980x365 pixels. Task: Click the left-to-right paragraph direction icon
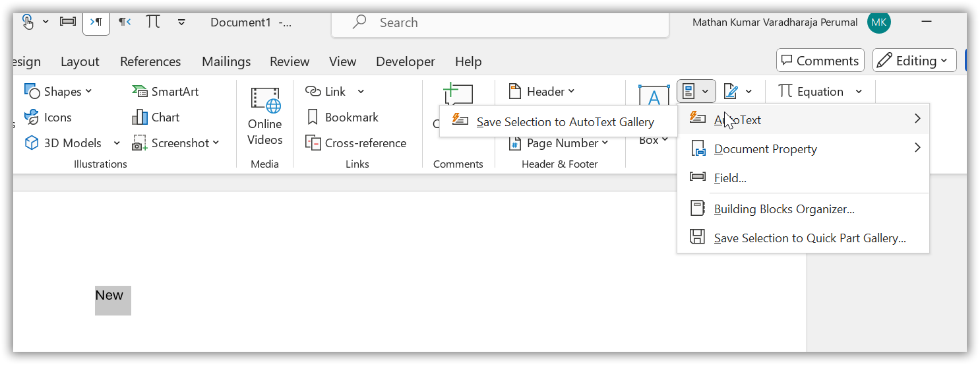[96, 22]
